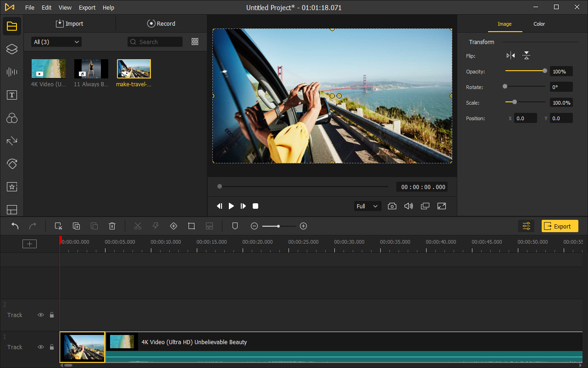The height and width of the screenshot is (368, 588).
Task: Add a keyframe using the diamond toolbar icon
Action: click(173, 226)
